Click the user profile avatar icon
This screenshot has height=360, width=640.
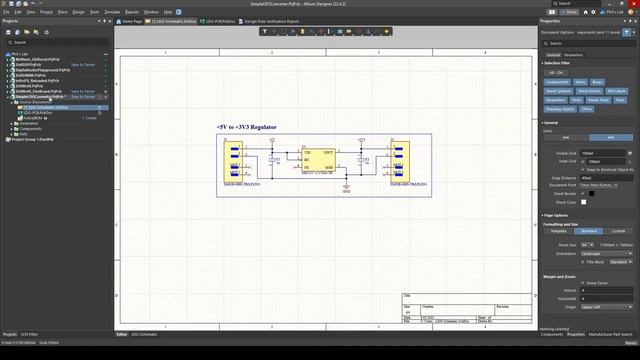coord(631,12)
